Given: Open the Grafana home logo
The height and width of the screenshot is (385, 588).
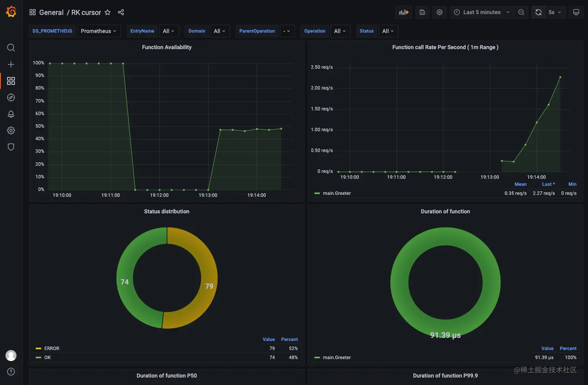Looking at the screenshot, I should coord(11,12).
